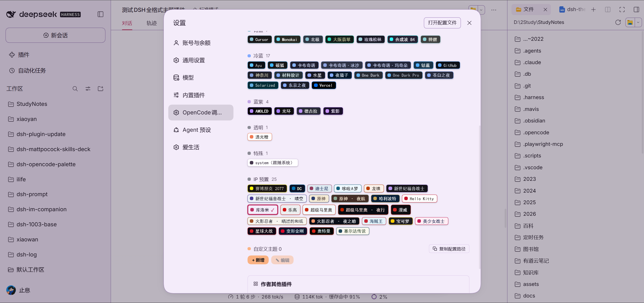Viewport: 644px width, 303px height.
Task: Close the settings dialog
Action: tap(469, 23)
